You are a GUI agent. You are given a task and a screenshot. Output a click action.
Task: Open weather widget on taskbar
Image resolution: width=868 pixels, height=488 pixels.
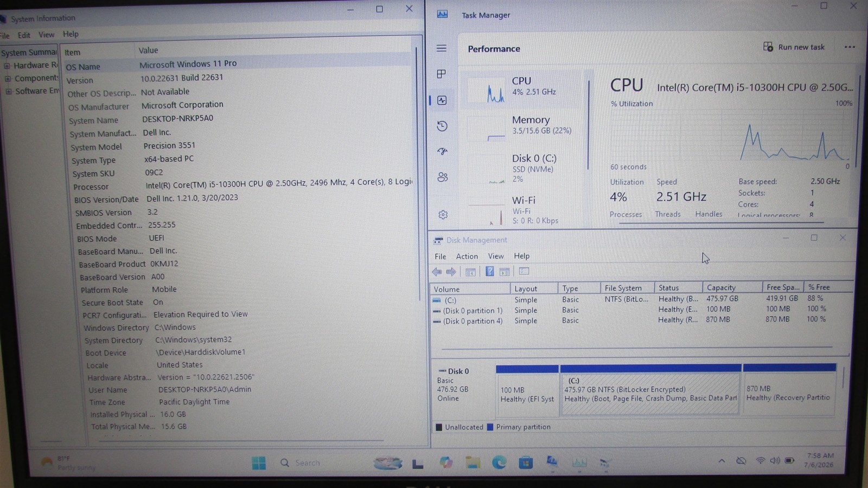coord(68,463)
